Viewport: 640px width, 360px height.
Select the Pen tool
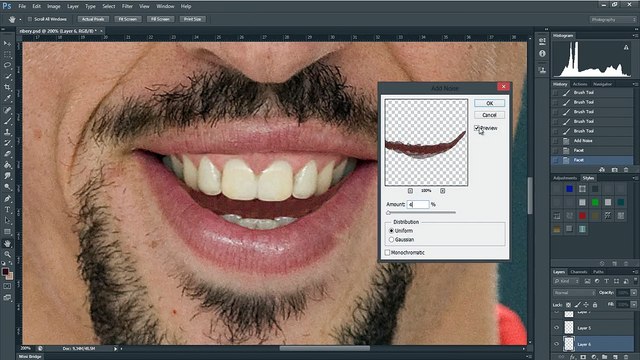(x=7, y=198)
